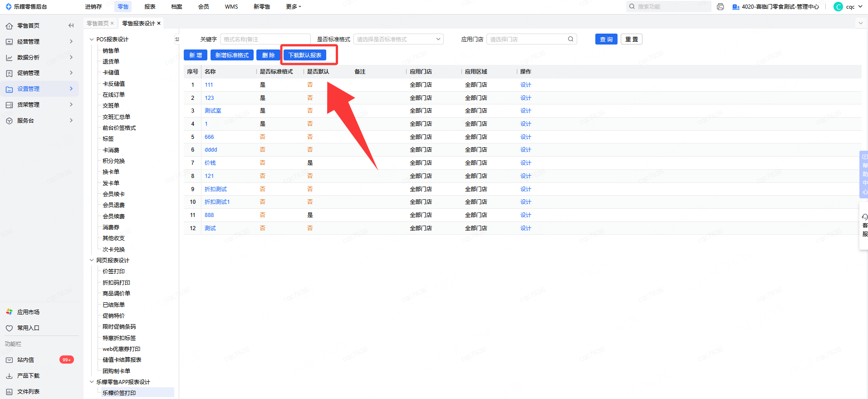The image size is (868, 399).
Task: Select 退货单 tree item
Action: [x=111, y=62]
